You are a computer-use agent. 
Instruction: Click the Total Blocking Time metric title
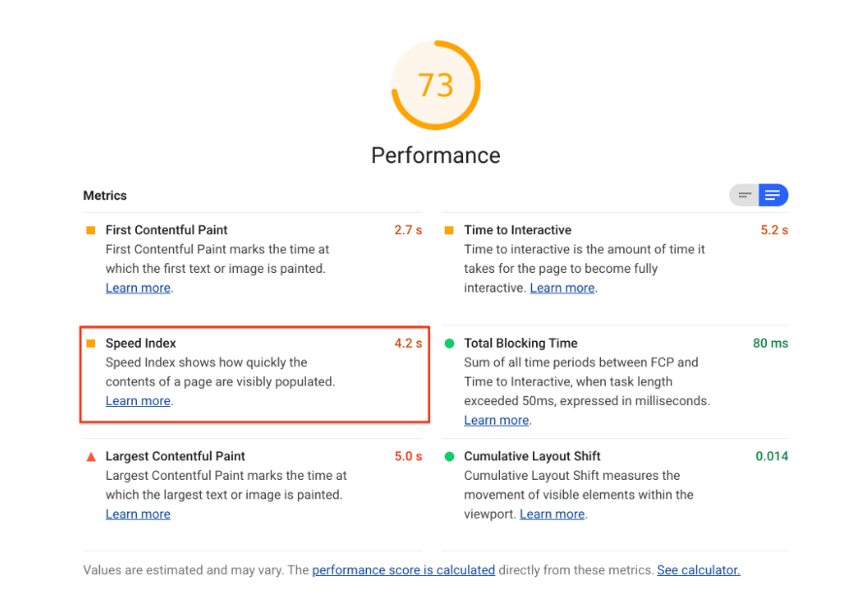click(520, 344)
